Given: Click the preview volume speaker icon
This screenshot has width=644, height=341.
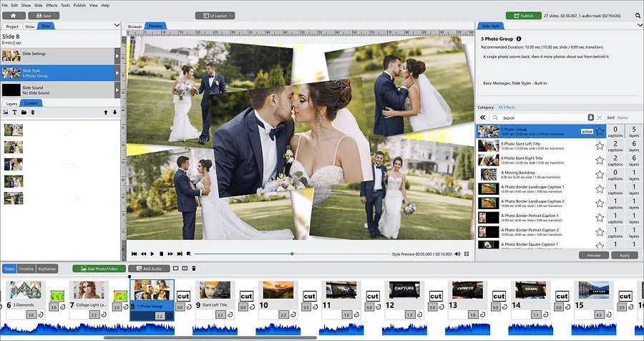Looking at the screenshot, I should coord(457,254).
